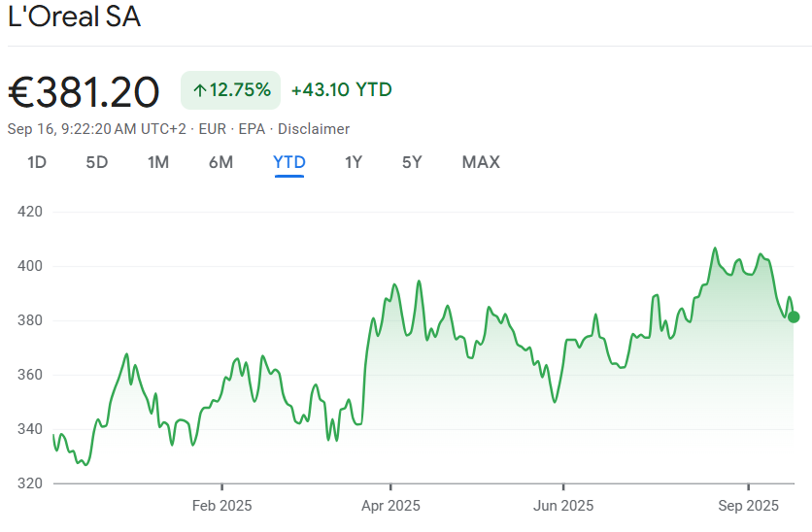
Task: Click the up arrow icon in percentage badge
Action: pos(199,90)
